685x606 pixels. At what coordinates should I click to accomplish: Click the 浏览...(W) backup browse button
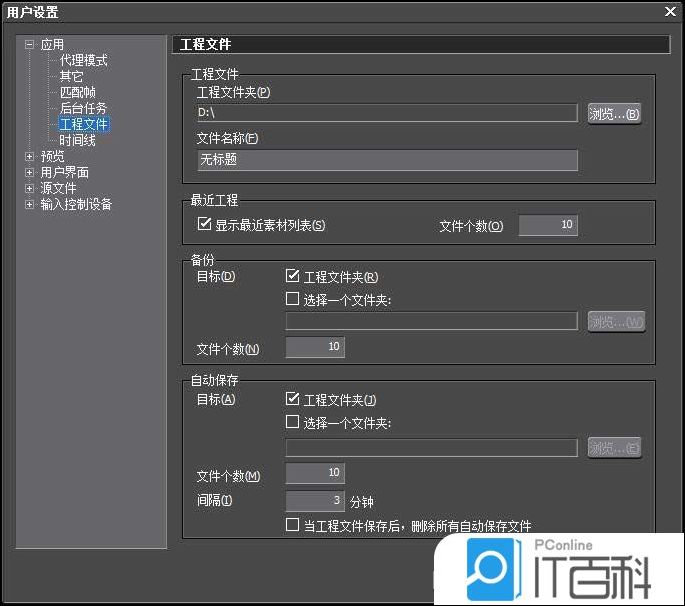tap(616, 322)
